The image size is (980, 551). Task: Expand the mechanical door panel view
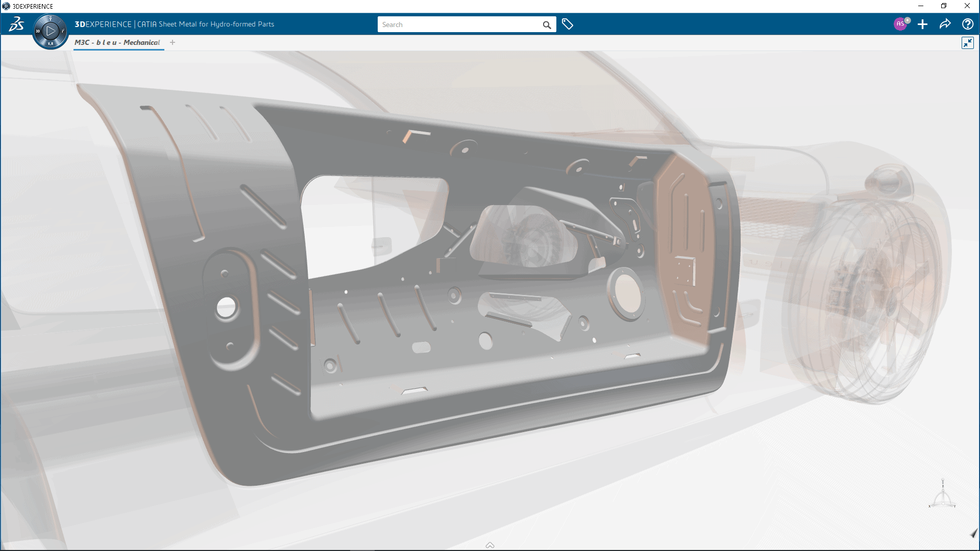968,42
